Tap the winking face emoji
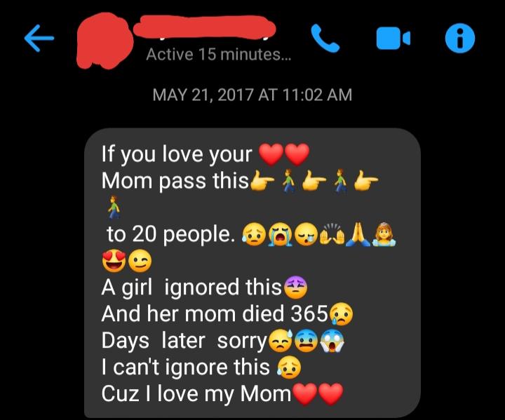505x420 pixels. point(140,261)
